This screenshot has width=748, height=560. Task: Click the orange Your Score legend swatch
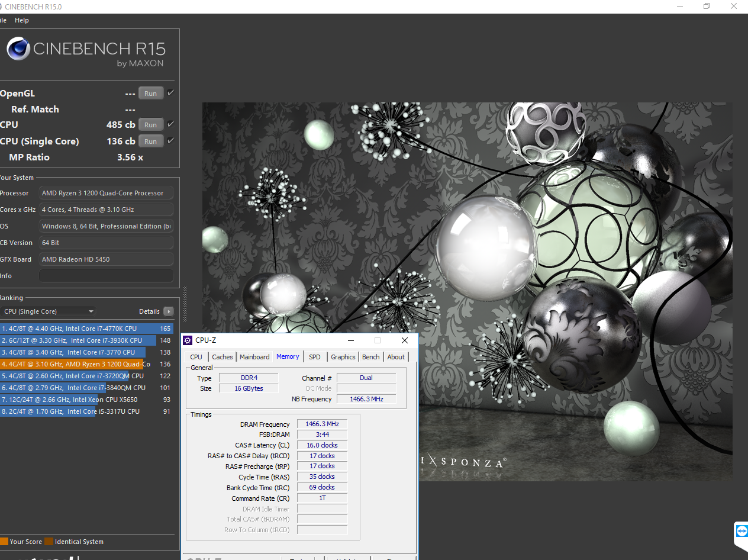tap(4, 542)
